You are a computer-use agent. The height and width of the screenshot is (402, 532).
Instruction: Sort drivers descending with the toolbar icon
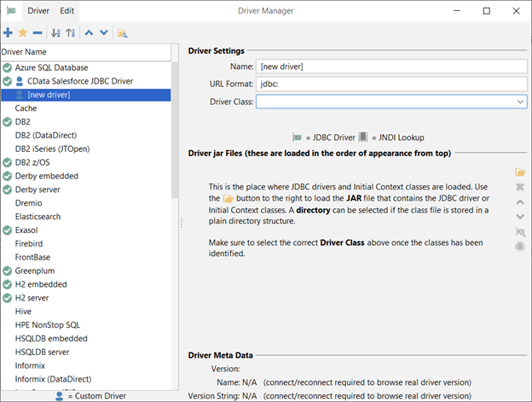pyautogui.click(x=70, y=32)
